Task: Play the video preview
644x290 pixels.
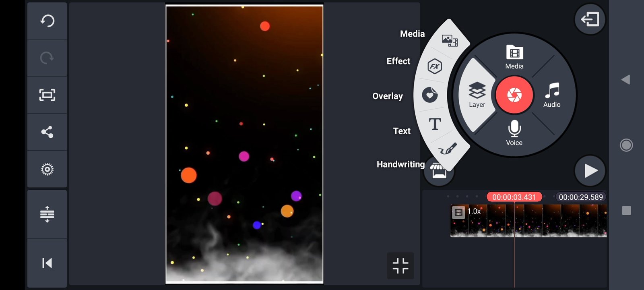Action: tap(590, 171)
